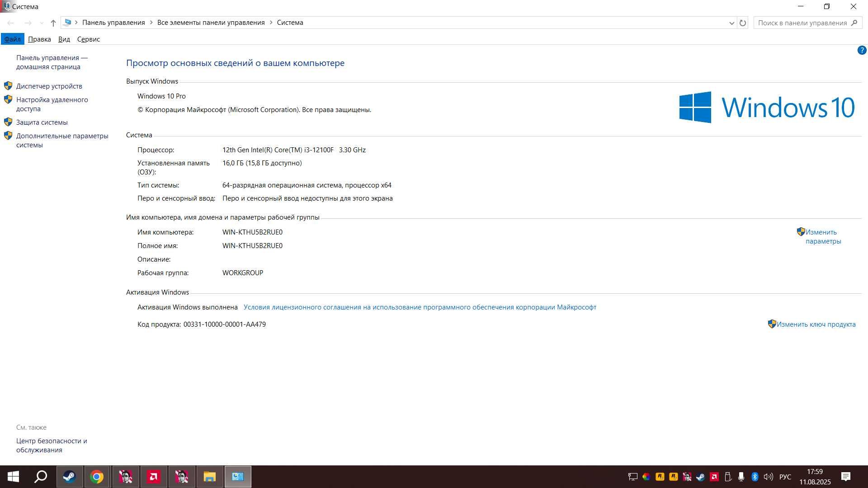Click the computer icon in address bar
Image resolution: width=868 pixels, height=488 pixels.
[x=67, y=22]
